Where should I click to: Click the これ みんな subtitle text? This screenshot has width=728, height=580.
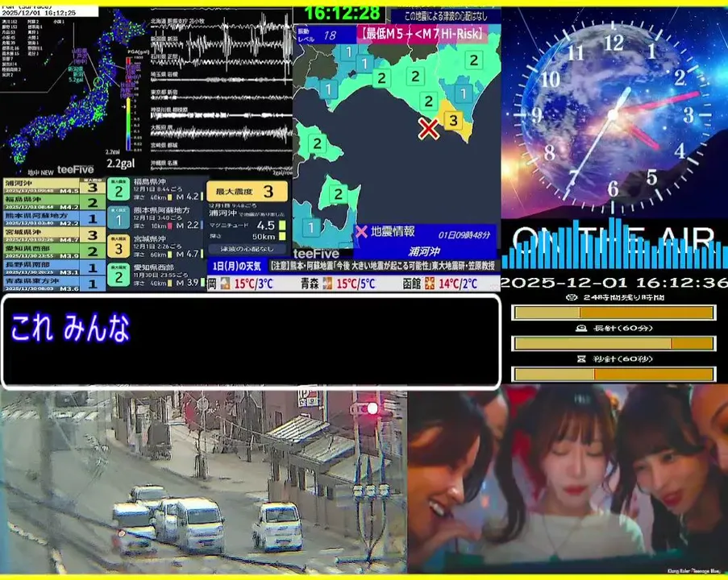[71, 328]
